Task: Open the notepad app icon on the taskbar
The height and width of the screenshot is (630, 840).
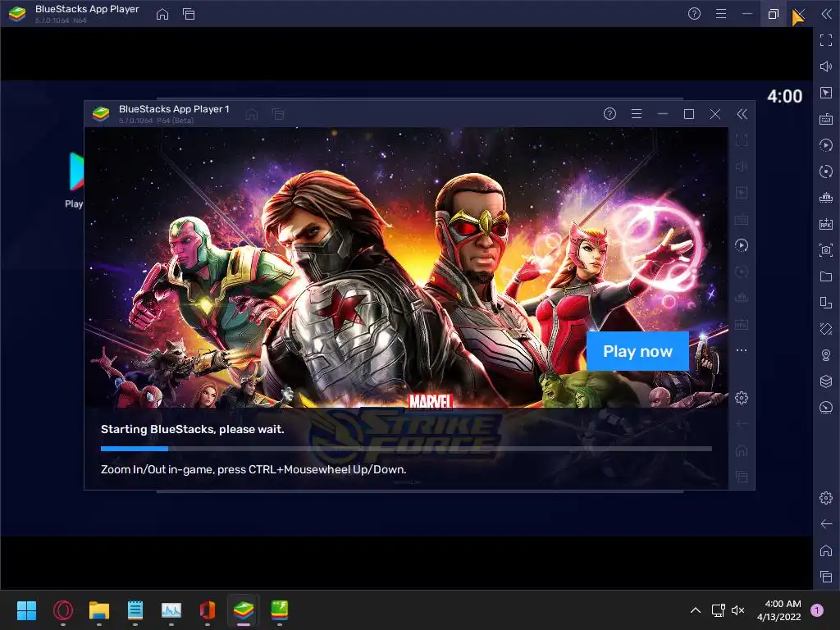Action: (135, 610)
